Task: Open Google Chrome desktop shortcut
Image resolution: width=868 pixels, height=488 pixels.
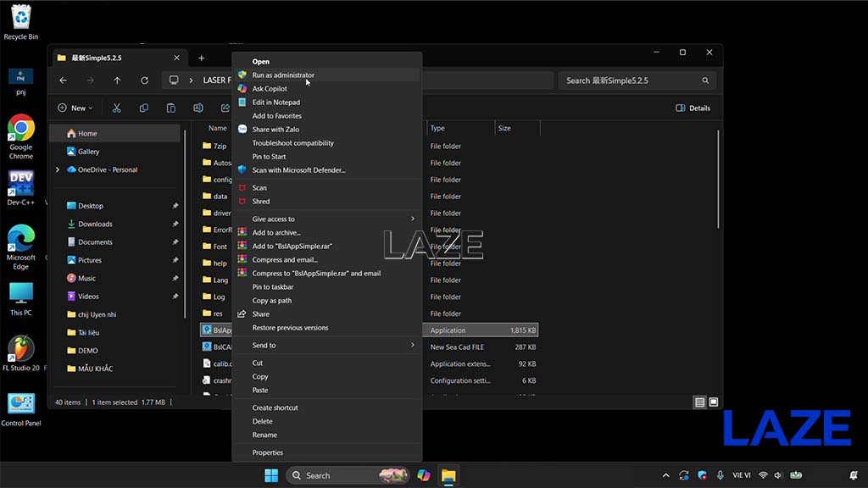Action: (x=21, y=136)
